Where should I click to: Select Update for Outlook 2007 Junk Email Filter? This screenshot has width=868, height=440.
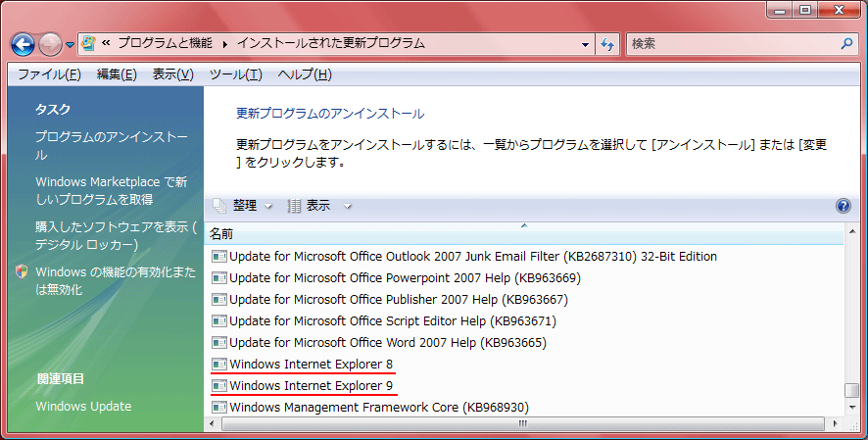click(465, 256)
